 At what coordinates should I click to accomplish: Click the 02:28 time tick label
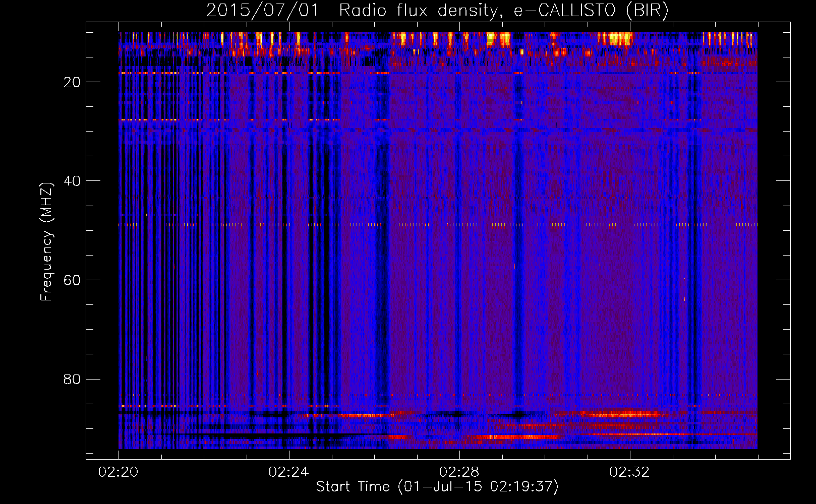(x=459, y=472)
